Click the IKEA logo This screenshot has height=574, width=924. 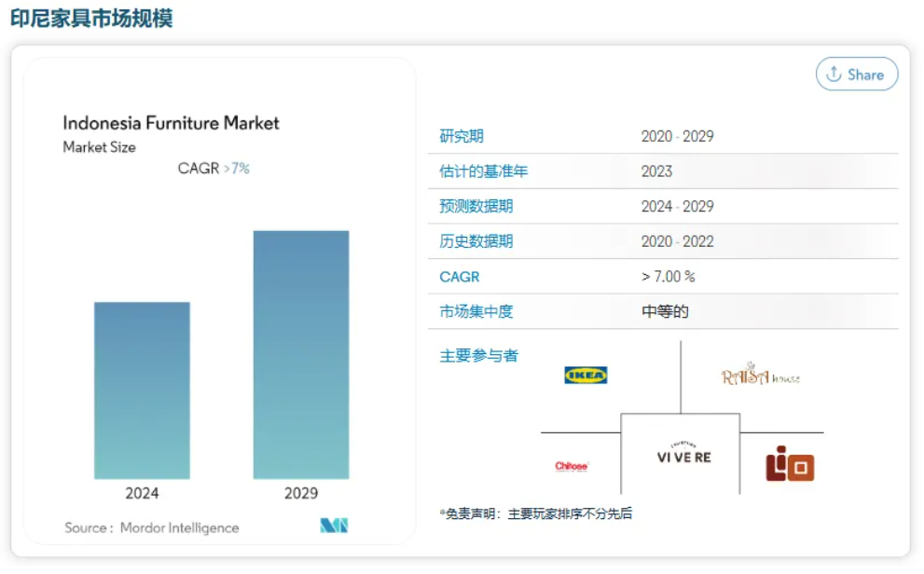click(x=586, y=375)
